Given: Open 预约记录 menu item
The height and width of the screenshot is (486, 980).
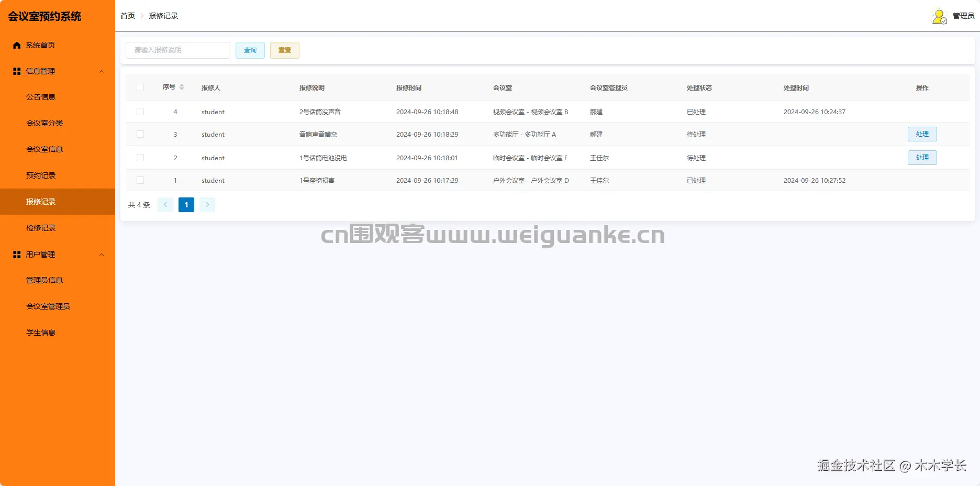Looking at the screenshot, I should 58,175.
